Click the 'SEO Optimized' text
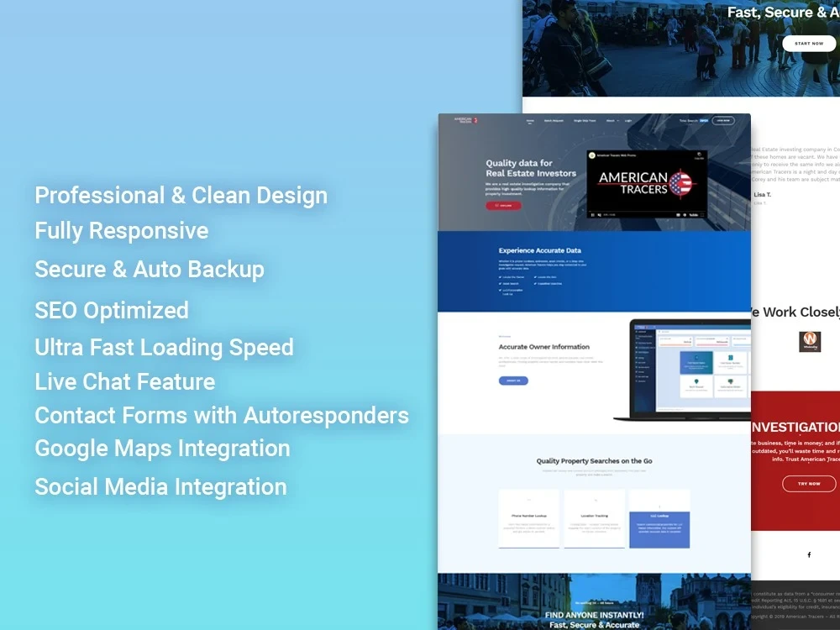840x630 pixels. click(112, 311)
